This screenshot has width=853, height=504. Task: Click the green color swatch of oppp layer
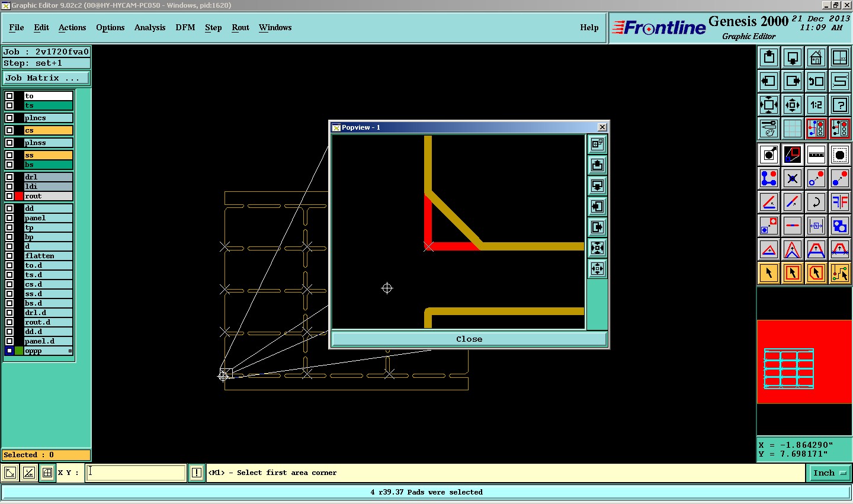click(x=19, y=351)
